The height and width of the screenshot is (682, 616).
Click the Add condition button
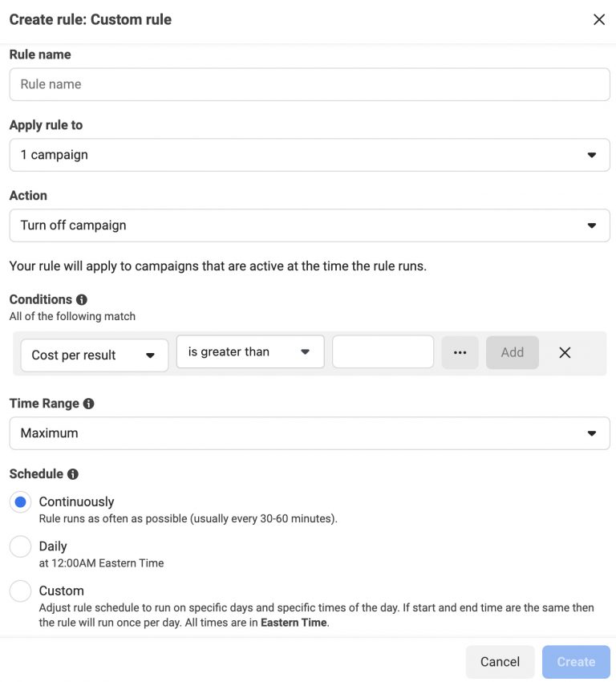click(512, 352)
